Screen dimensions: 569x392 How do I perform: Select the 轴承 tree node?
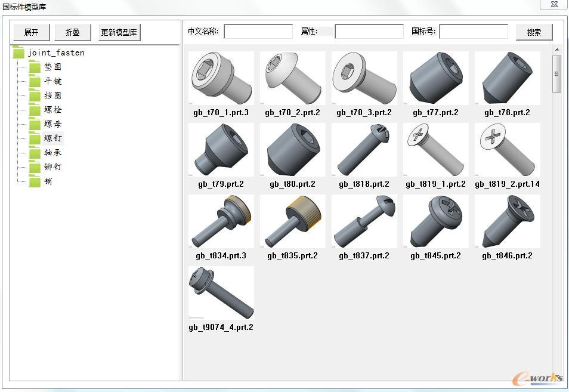[52, 153]
